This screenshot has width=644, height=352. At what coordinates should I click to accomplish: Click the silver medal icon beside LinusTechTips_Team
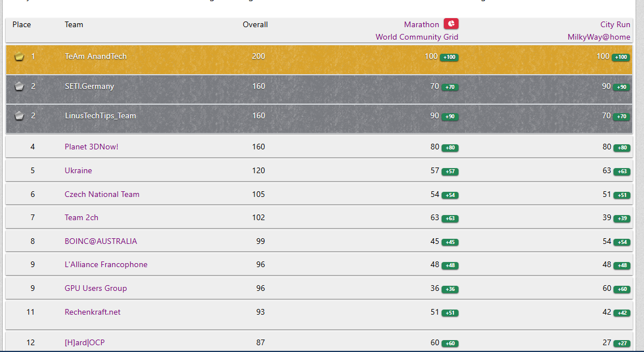(19, 116)
